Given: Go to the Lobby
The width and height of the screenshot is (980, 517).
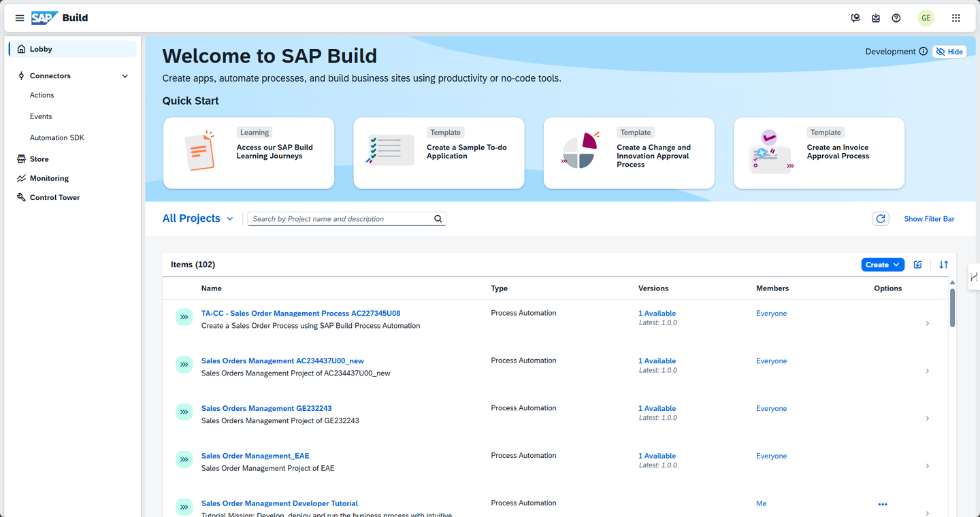Looking at the screenshot, I should 72,49.
